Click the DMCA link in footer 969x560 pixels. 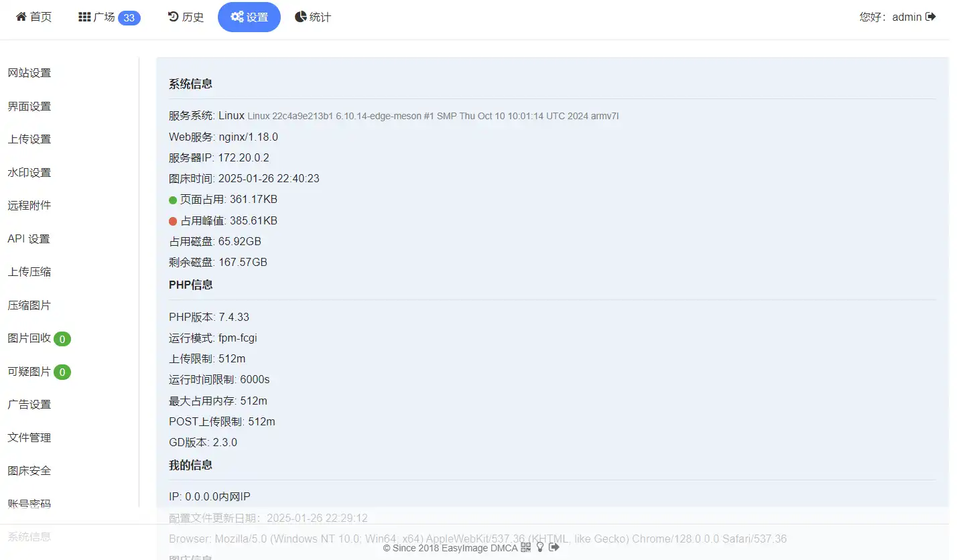[x=504, y=548]
